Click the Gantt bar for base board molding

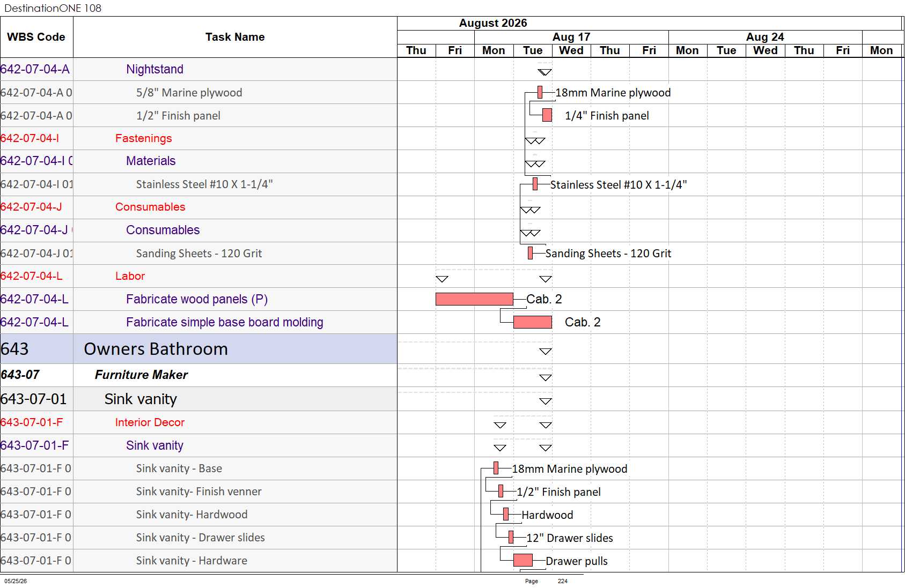[533, 322]
